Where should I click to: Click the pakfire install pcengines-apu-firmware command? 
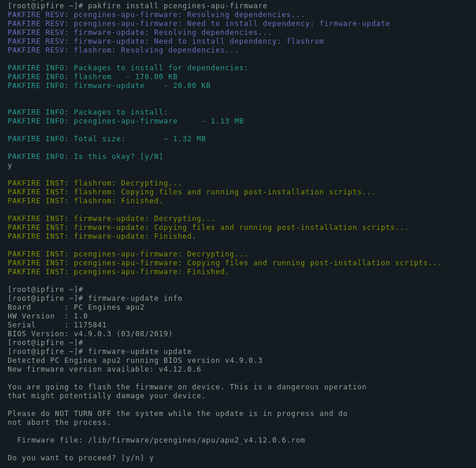point(178,6)
